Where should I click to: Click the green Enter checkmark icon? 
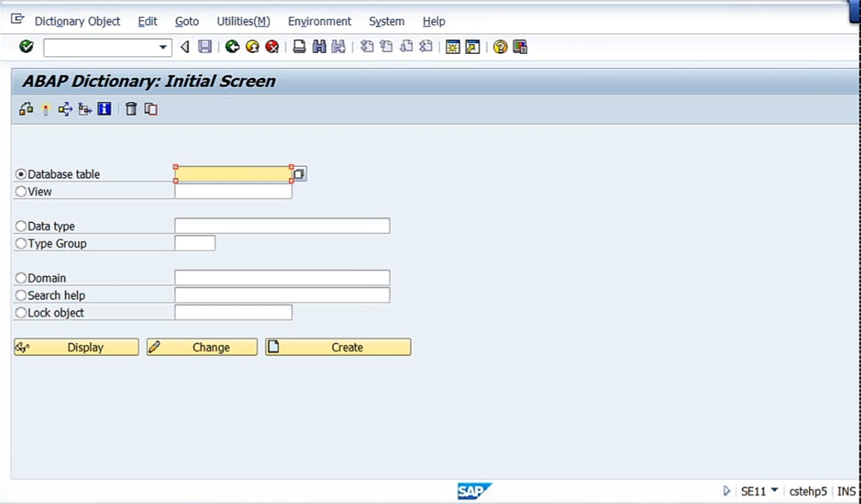(x=27, y=47)
